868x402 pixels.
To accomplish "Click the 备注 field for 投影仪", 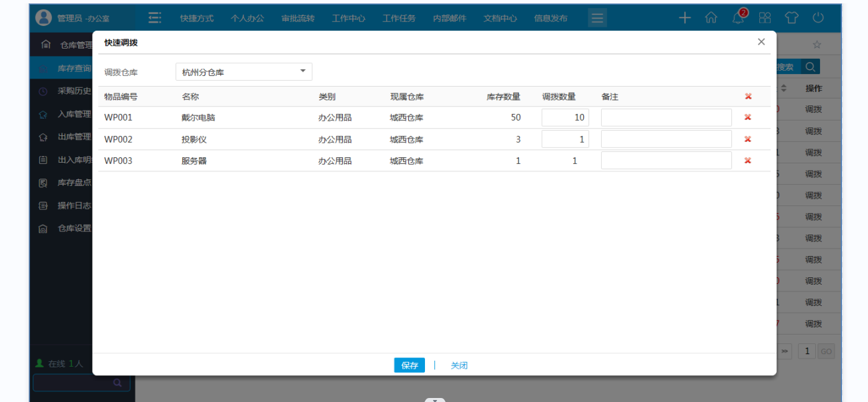I will [666, 139].
